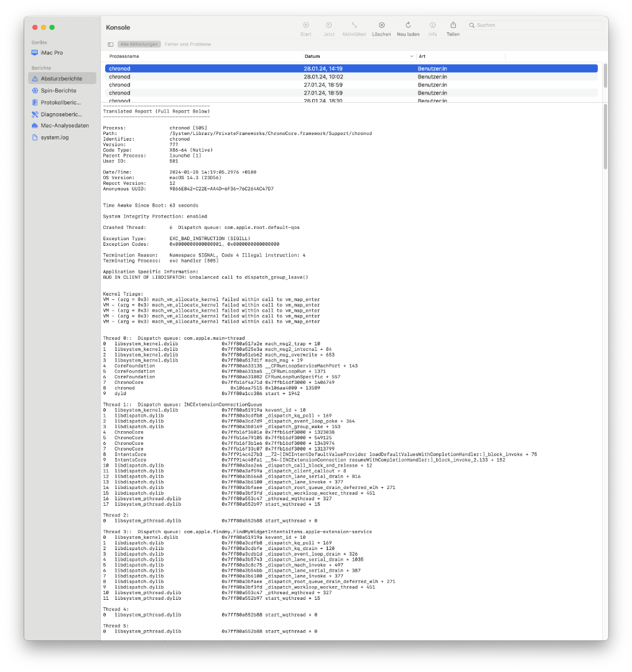Click the "Kernel Triage:" heading
Image resolution: width=632 pixels, height=672 pixels.
123,294
